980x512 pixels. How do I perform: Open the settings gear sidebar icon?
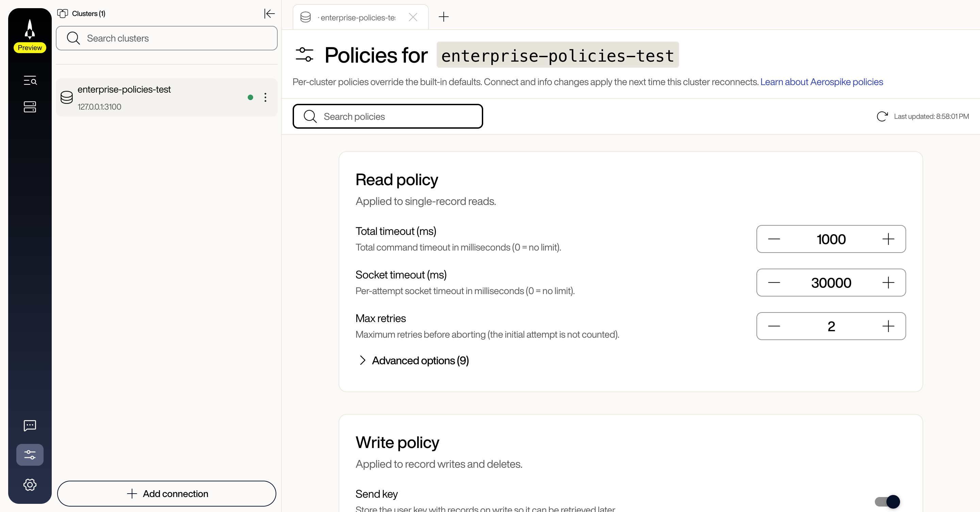tap(30, 484)
